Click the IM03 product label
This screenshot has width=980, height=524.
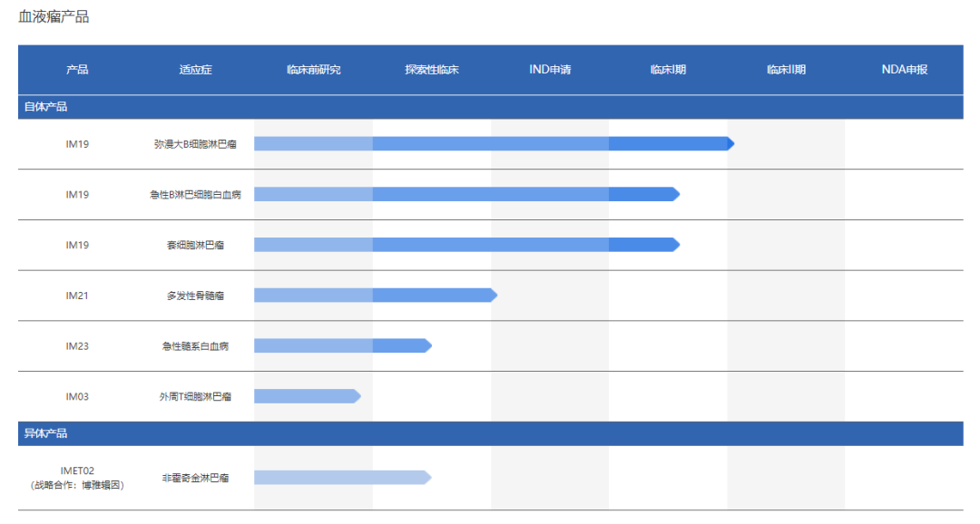pos(77,396)
